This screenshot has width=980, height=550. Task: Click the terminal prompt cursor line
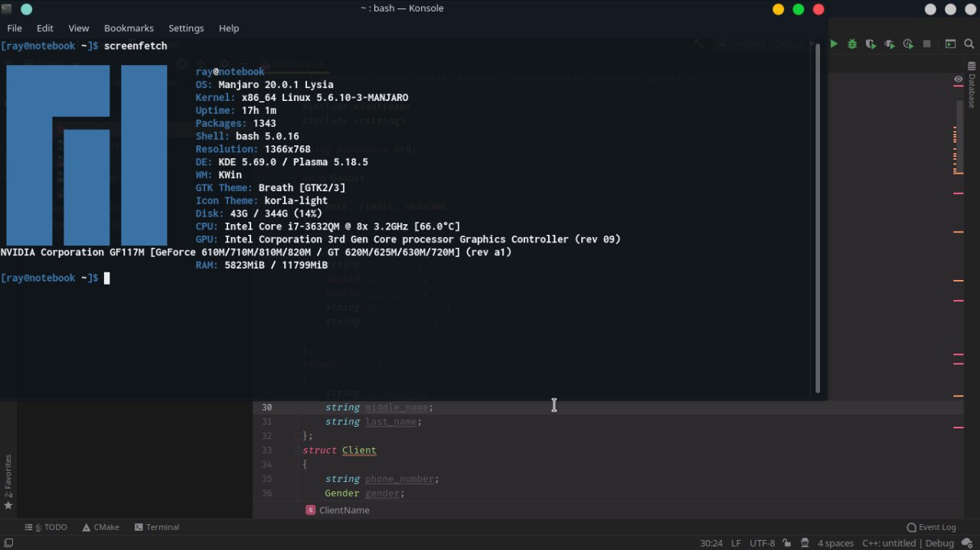pos(55,278)
